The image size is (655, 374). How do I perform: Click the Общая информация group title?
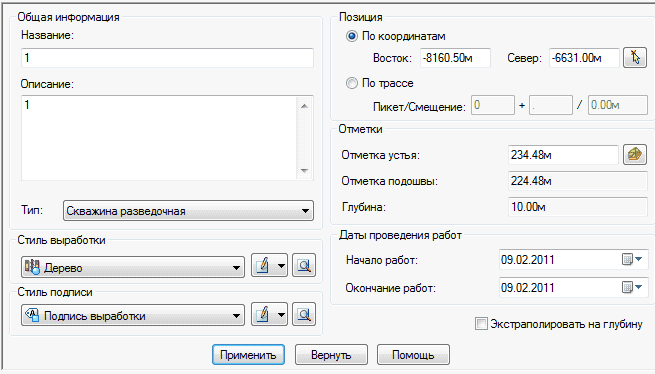[x=69, y=17]
